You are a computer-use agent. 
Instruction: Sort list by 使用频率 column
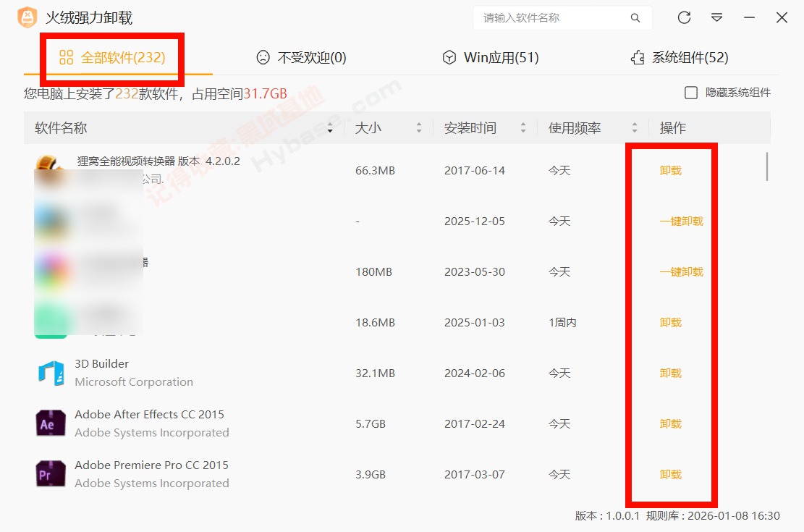pyautogui.click(x=634, y=128)
